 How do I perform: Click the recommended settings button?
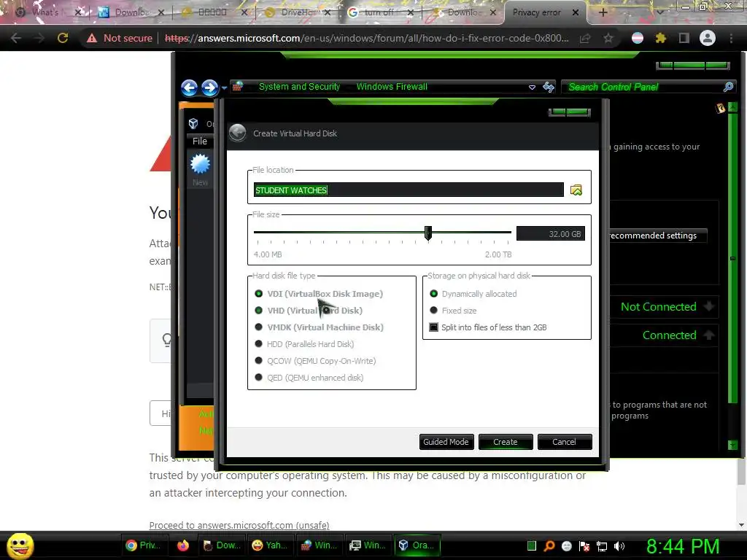[657, 236]
